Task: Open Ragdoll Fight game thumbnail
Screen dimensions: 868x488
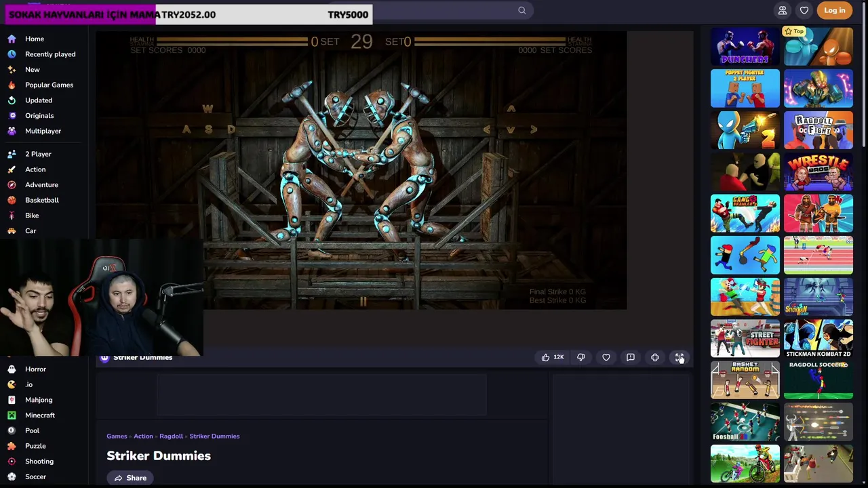Action: pos(818,130)
